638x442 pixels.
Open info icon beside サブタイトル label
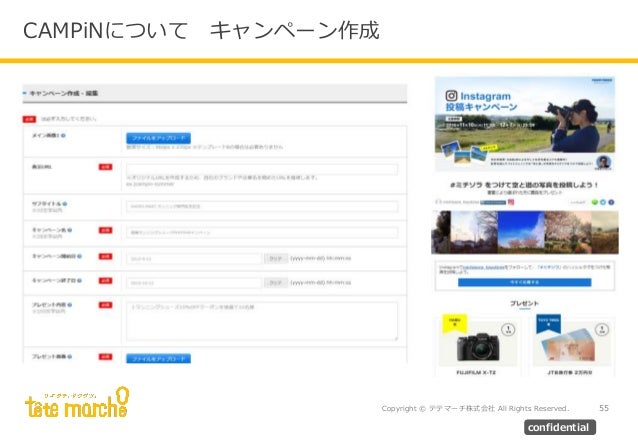pos(65,204)
